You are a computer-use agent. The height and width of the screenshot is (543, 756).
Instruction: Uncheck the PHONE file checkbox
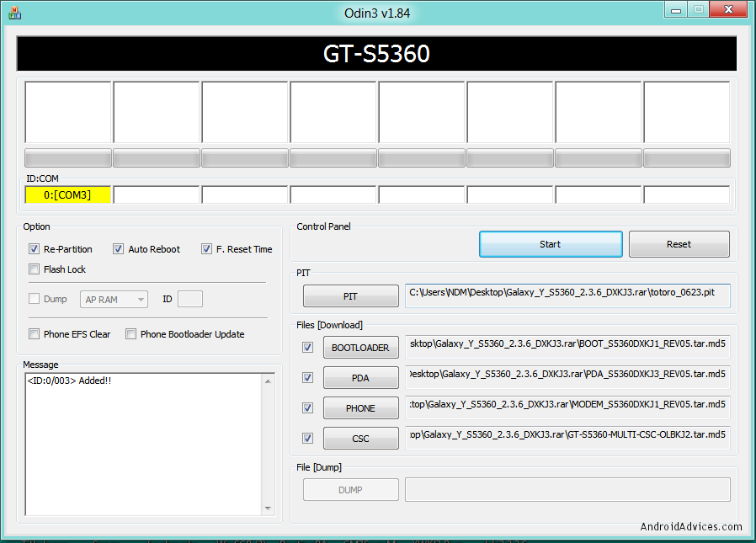coord(307,408)
